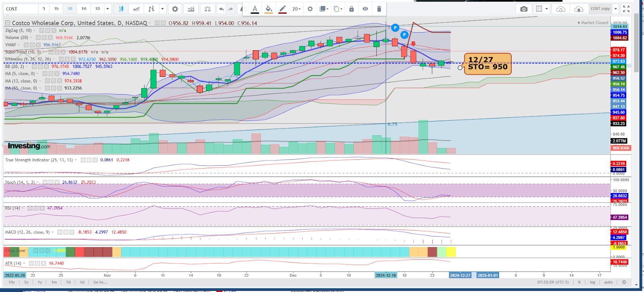Set the time range to 10y
644x292 pixels.
point(12,282)
